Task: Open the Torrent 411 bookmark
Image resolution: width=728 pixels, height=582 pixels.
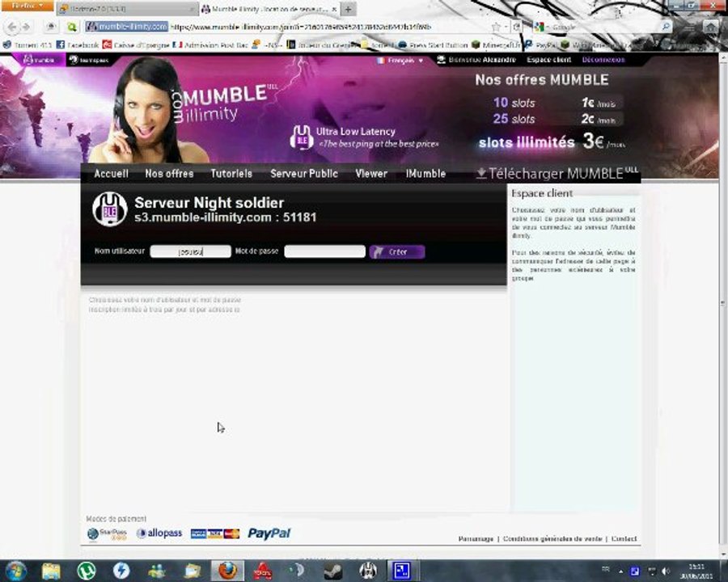Action: [x=28, y=45]
